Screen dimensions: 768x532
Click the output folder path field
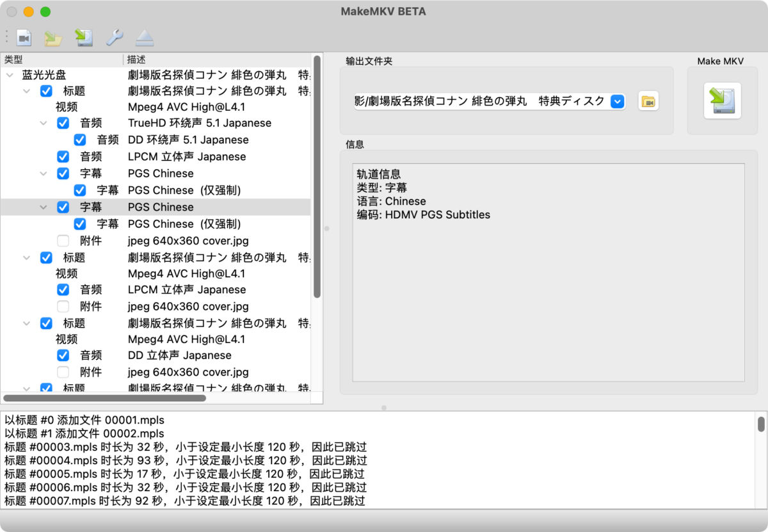tap(490, 101)
